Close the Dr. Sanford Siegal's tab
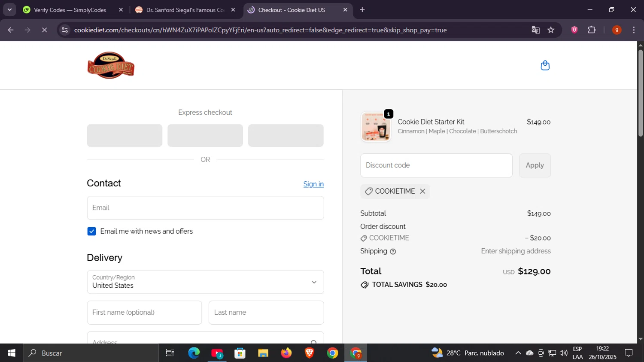Viewport: 644px width, 362px height. pos(233,9)
